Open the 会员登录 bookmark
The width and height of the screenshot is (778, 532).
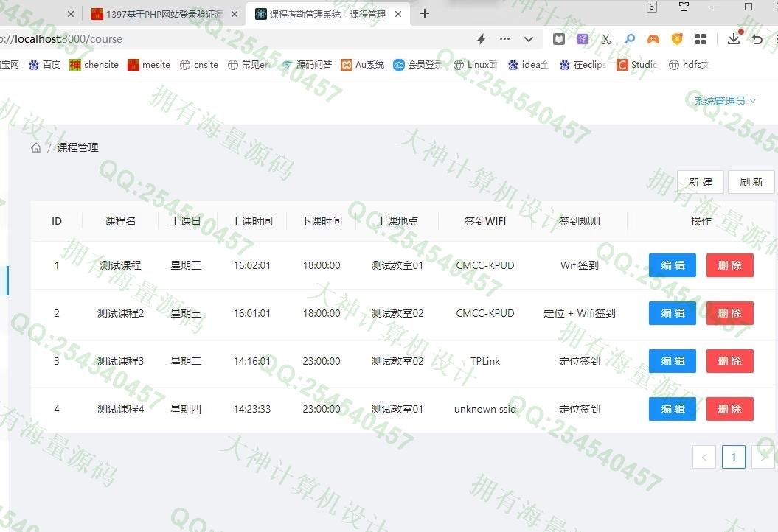click(x=418, y=64)
